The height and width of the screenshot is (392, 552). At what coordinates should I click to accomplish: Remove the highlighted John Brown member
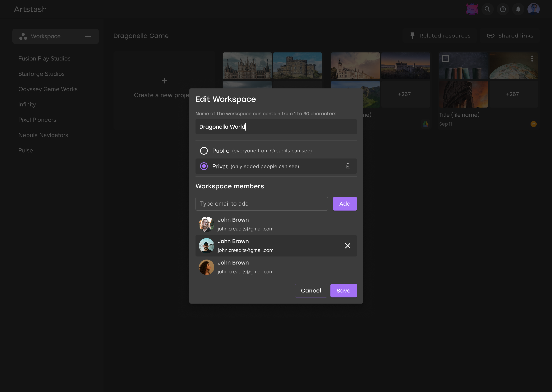coord(347,246)
